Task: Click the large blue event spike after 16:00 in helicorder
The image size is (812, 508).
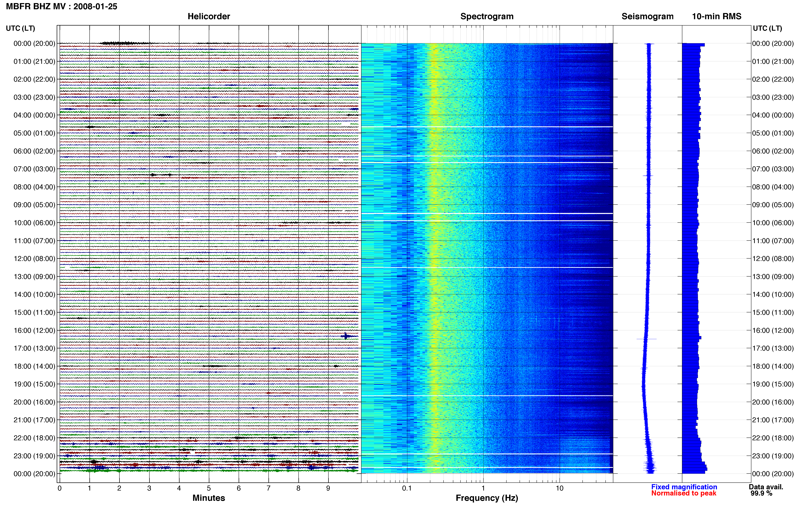Action: click(346, 336)
